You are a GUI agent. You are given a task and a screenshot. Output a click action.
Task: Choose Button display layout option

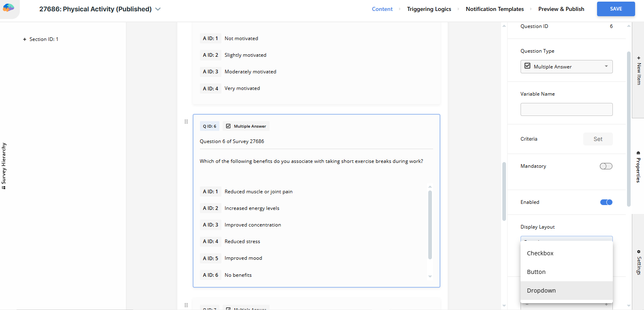536,272
